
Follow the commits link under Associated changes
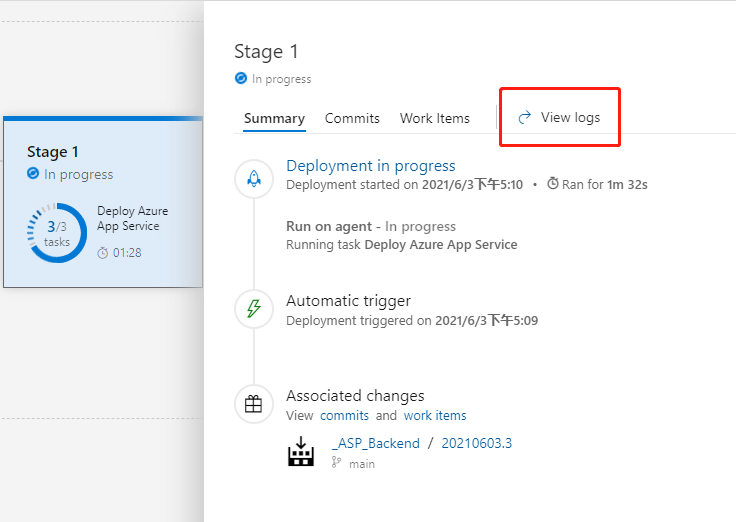344,415
